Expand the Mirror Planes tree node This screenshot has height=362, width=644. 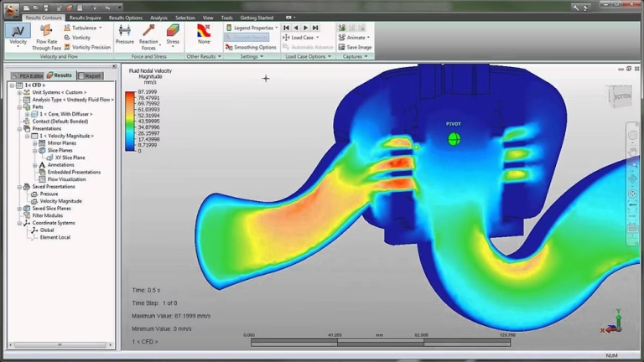[x=34, y=143]
